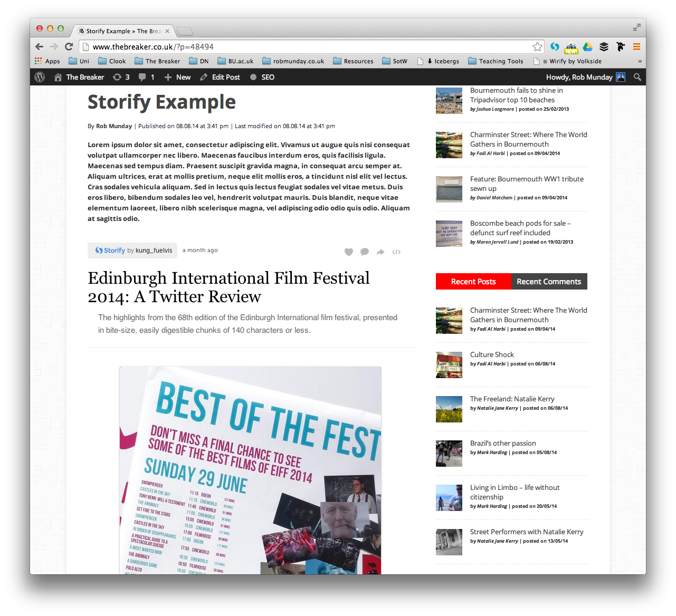Viewport: 676px width, 616px height.
Task: Click the browser forward arrow
Action: 54,46
